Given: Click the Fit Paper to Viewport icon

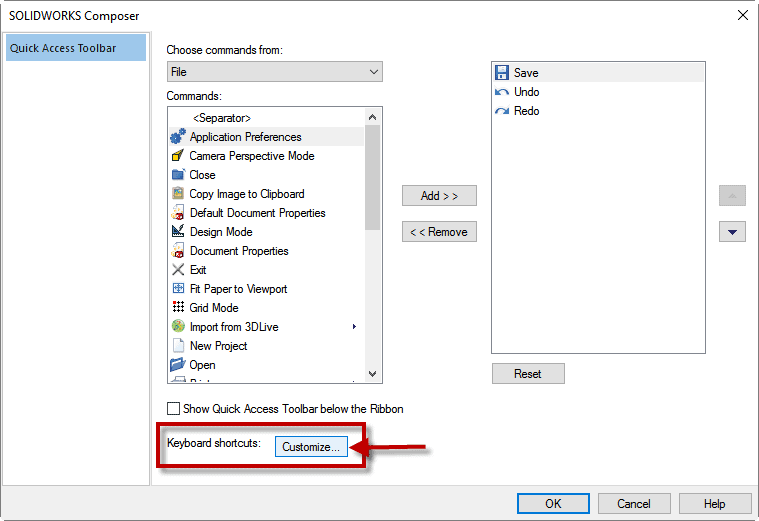Looking at the screenshot, I should point(178,288).
